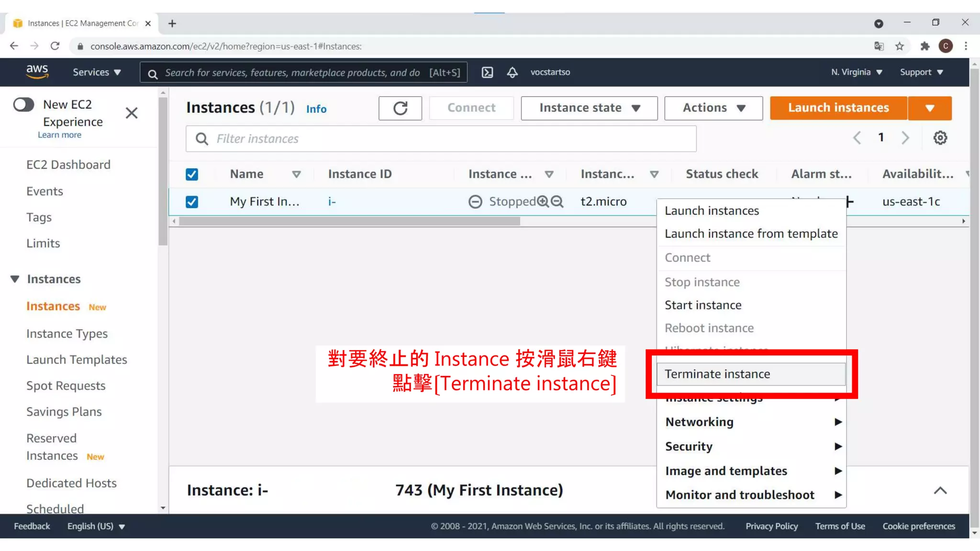The height and width of the screenshot is (551, 980).
Task: Close the EC2 Management Console tab
Action: (148, 23)
